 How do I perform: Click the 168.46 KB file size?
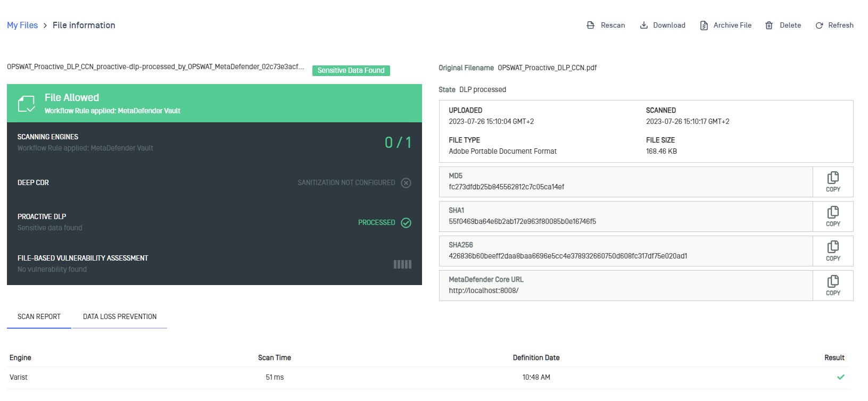[x=662, y=151]
